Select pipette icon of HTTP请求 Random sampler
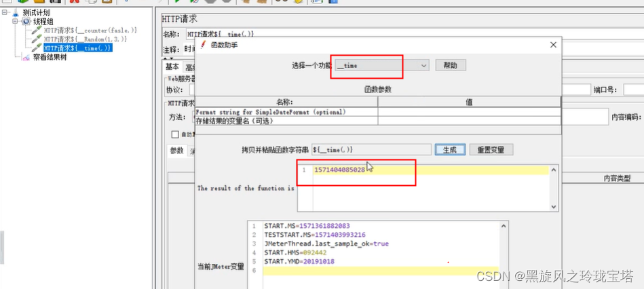The height and width of the screenshot is (289, 644). tap(38, 39)
